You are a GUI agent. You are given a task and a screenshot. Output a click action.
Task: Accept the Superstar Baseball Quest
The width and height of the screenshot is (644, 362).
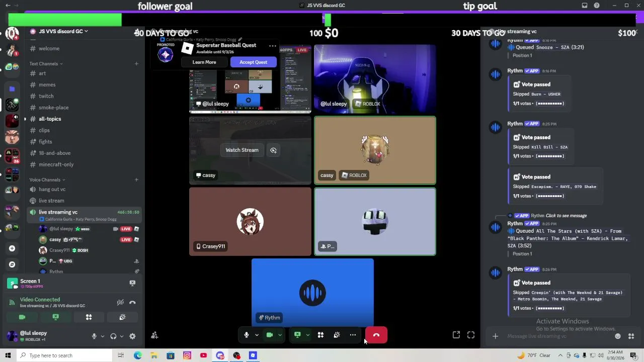(253, 62)
